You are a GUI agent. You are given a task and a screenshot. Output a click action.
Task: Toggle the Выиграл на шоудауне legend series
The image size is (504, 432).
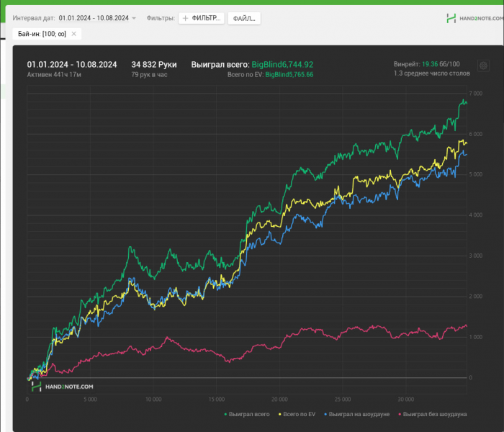click(x=356, y=414)
